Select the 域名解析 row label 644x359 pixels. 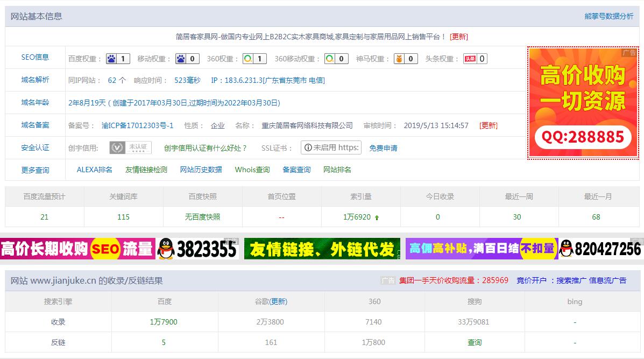click(35, 80)
